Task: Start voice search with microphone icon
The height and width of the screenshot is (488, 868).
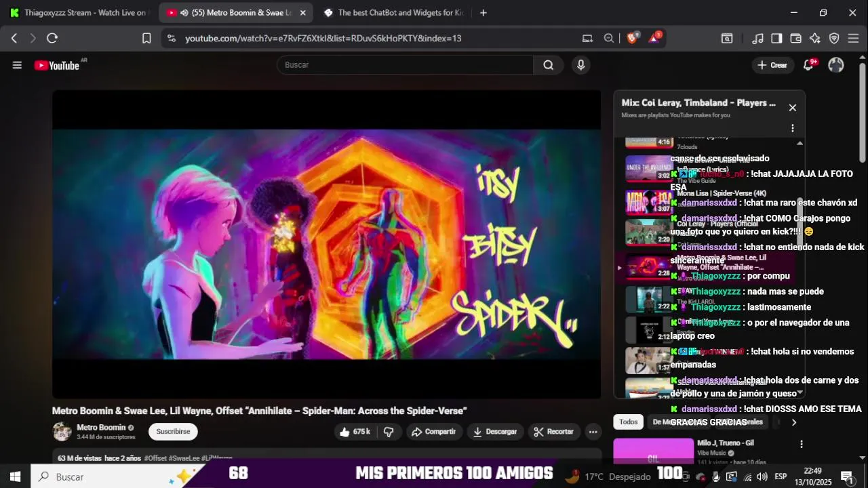Action: (x=580, y=65)
